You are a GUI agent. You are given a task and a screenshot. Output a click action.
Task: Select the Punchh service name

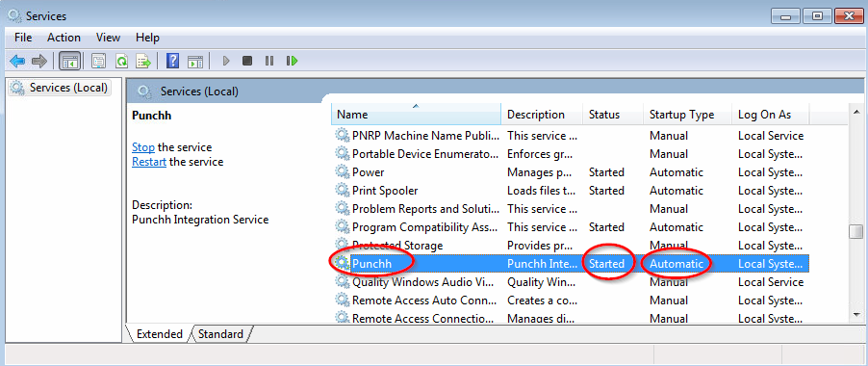(x=372, y=264)
